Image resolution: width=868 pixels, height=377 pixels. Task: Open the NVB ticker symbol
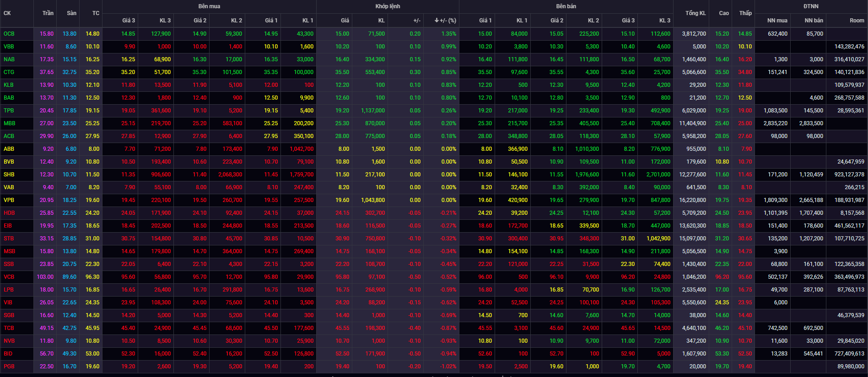coord(9,341)
